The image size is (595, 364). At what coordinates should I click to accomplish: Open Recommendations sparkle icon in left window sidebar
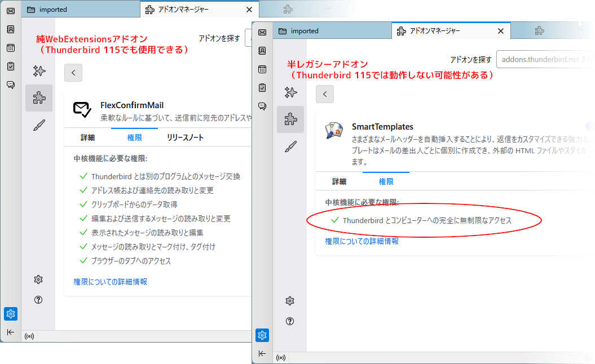[x=39, y=71]
